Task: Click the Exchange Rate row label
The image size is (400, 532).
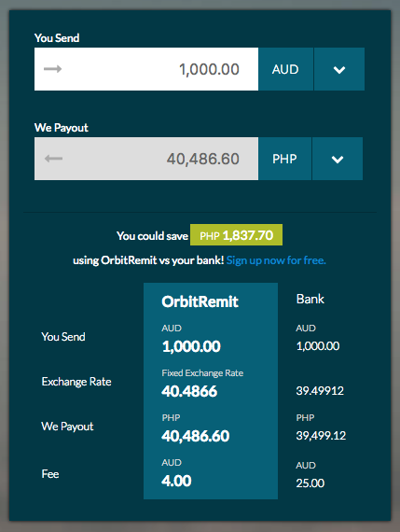Action: [x=76, y=382]
